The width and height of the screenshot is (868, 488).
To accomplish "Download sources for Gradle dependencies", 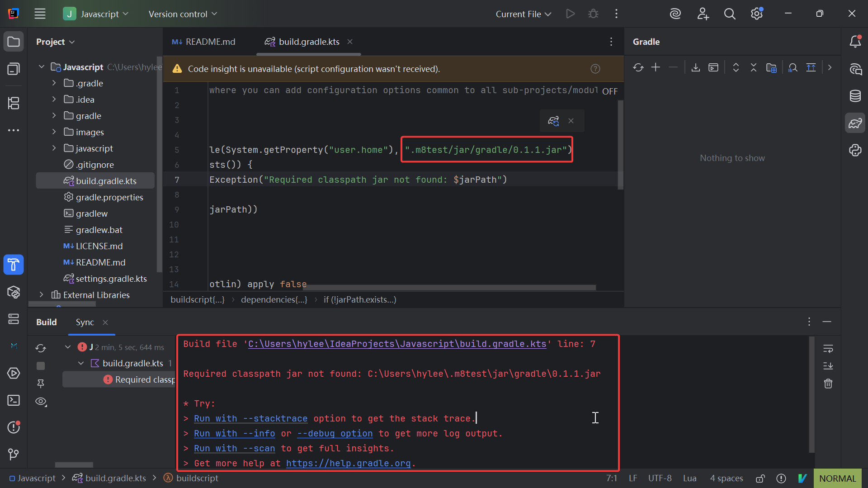I will click(x=696, y=67).
